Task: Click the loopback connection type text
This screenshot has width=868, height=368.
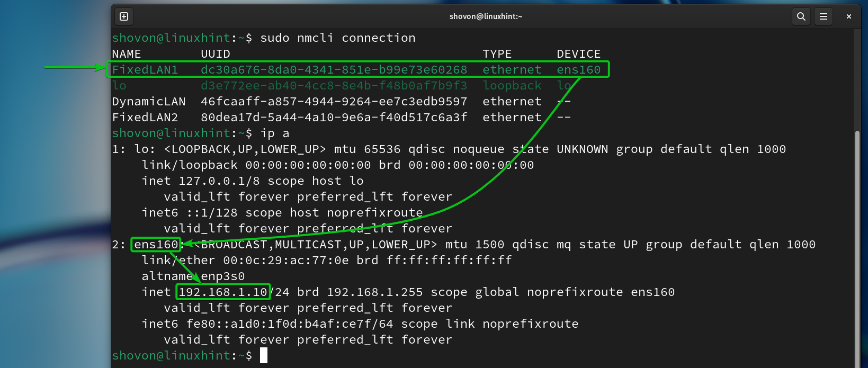Action: [x=512, y=85]
